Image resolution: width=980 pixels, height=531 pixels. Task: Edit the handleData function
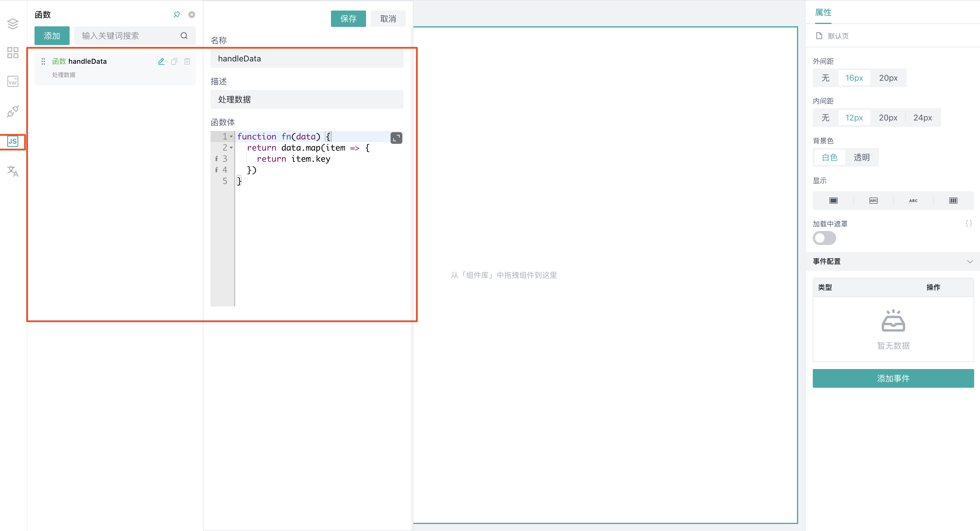pos(161,61)
